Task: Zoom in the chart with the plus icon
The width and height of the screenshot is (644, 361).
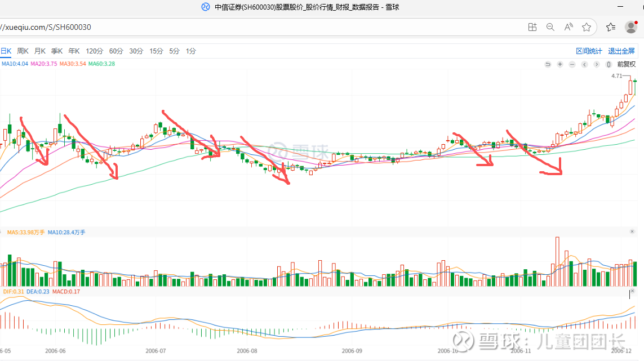Action: click(x=560, y=64)
